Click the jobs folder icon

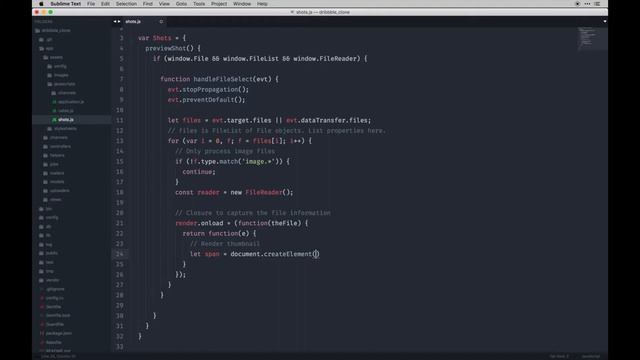pos(45,164)
